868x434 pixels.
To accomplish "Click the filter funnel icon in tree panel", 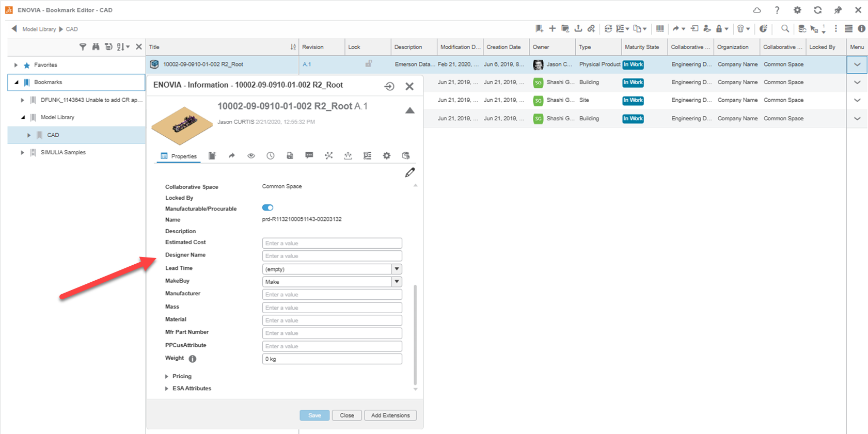I will pos(83,47).
